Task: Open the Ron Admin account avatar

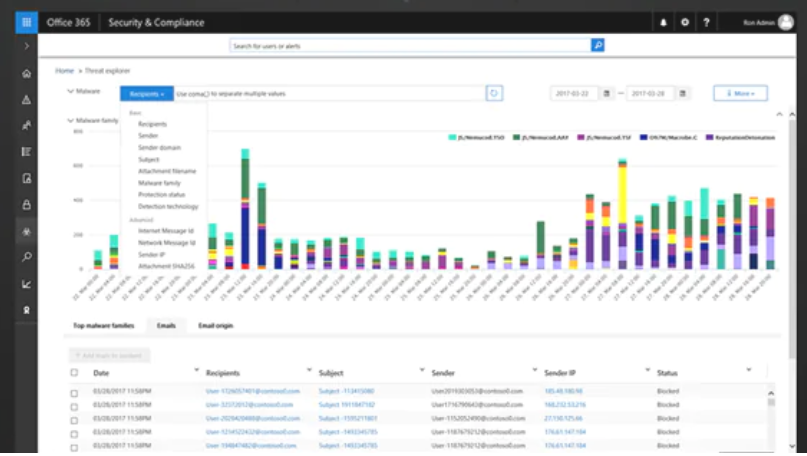Action: tap(785, 22)
